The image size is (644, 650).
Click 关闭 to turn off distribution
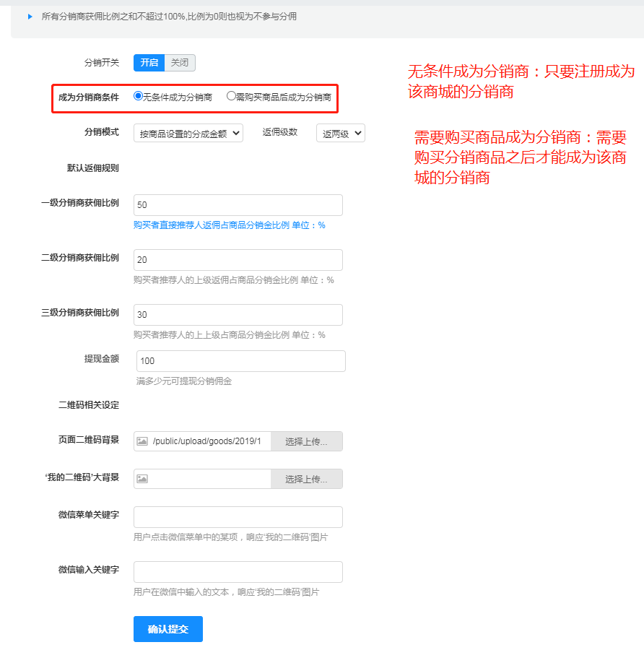(179, 63)
